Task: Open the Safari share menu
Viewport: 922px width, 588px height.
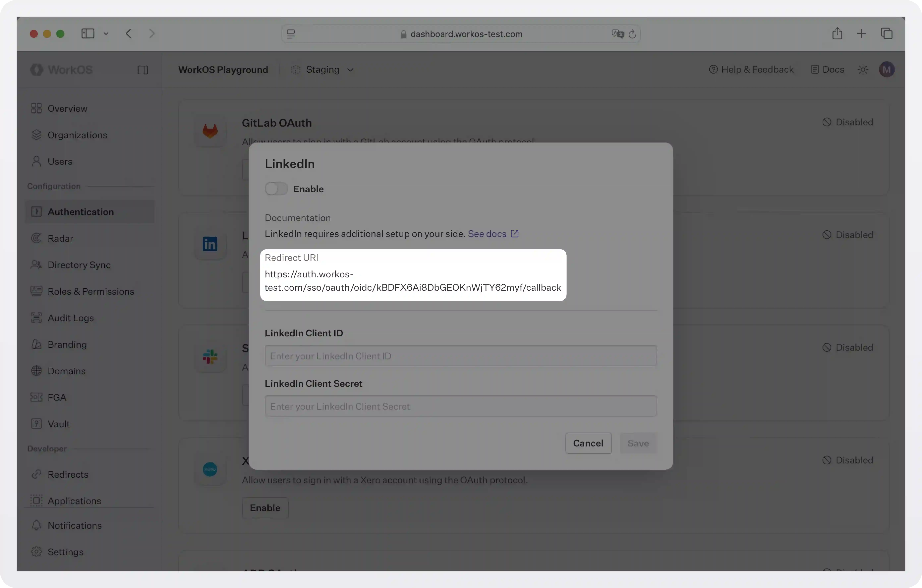Action: tap(837, 33)
